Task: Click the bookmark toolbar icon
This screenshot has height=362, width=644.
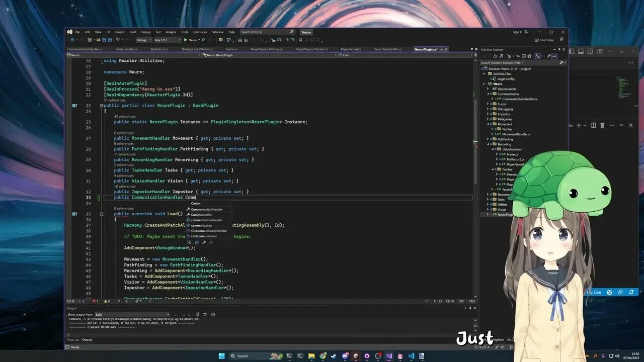Action: pyautogui.click(x=300, y=40)
